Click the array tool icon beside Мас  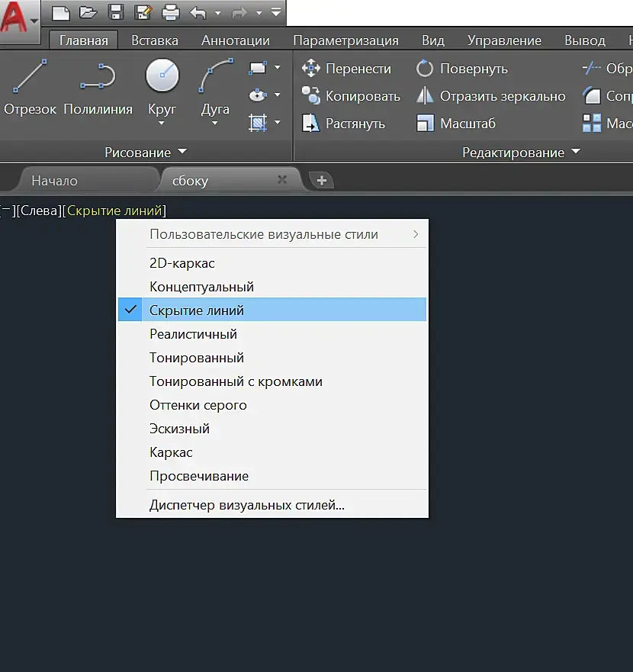592,124
